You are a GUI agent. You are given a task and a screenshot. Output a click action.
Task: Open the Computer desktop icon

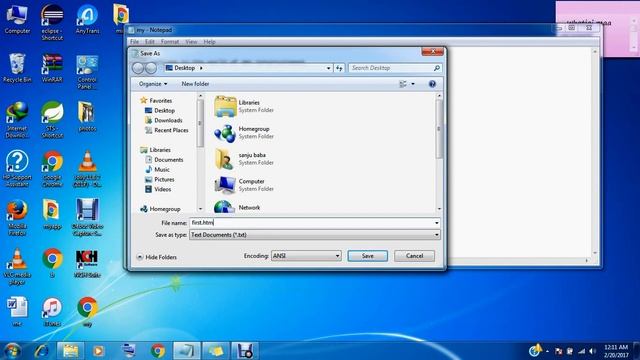tap(17, 19)
